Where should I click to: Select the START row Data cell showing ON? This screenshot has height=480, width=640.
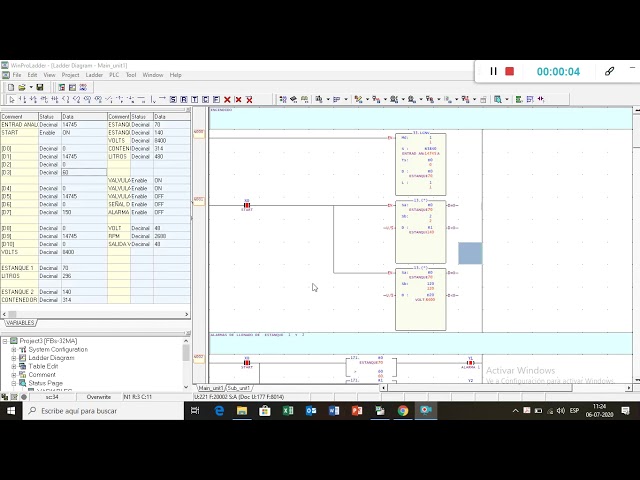84,133
